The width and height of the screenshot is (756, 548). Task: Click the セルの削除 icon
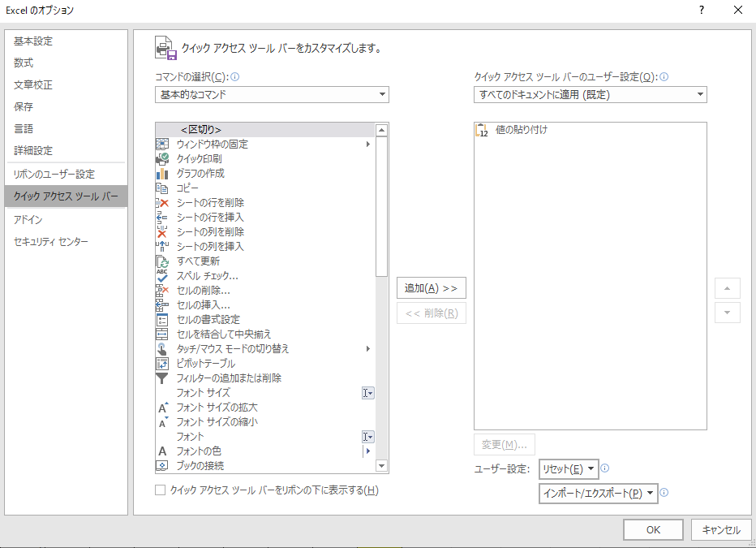[x=162, y=291]
